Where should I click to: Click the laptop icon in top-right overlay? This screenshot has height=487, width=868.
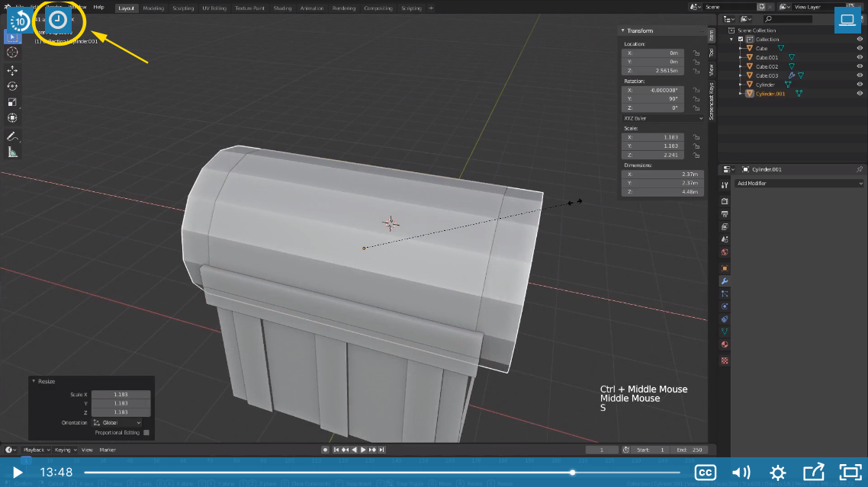(x=847, y=21)
